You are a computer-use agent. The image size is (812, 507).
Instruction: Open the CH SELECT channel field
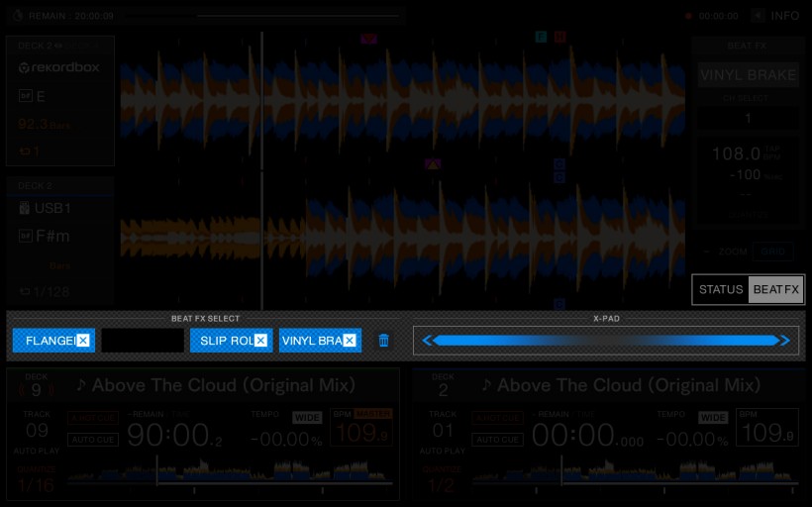pos(748,118)
